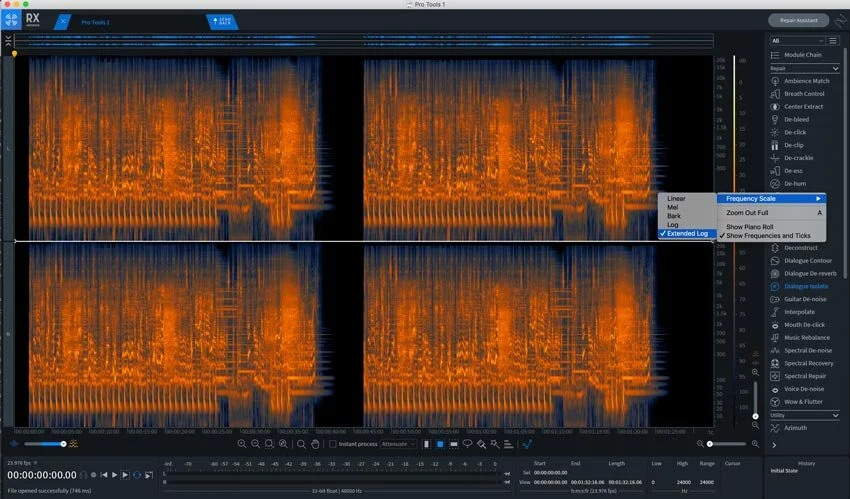Viewport: 850px width, 499px height.
Task: Open the De-clip module
Action: coord(787,145)
